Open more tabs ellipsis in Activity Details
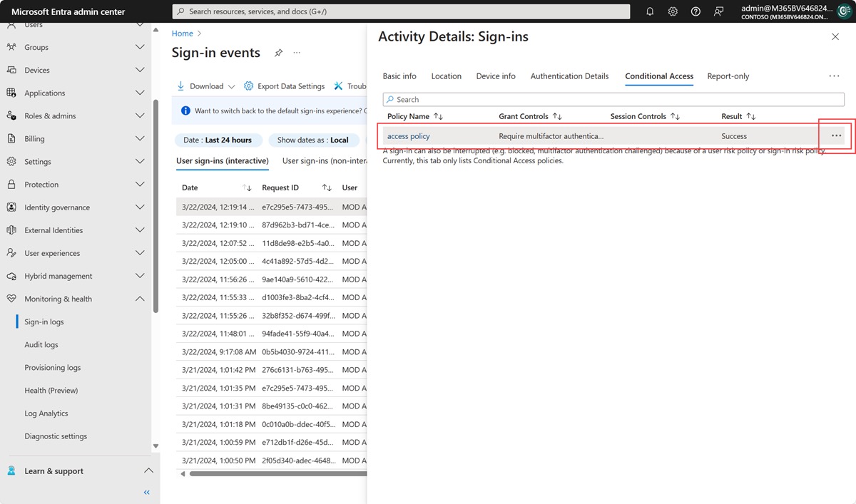Viewport: 856px width, 504px height. (x=834, y=76)
